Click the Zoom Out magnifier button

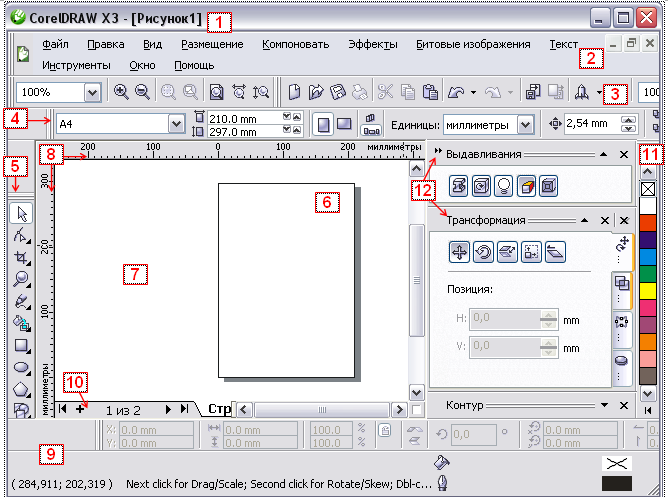[x=142, y=92]
